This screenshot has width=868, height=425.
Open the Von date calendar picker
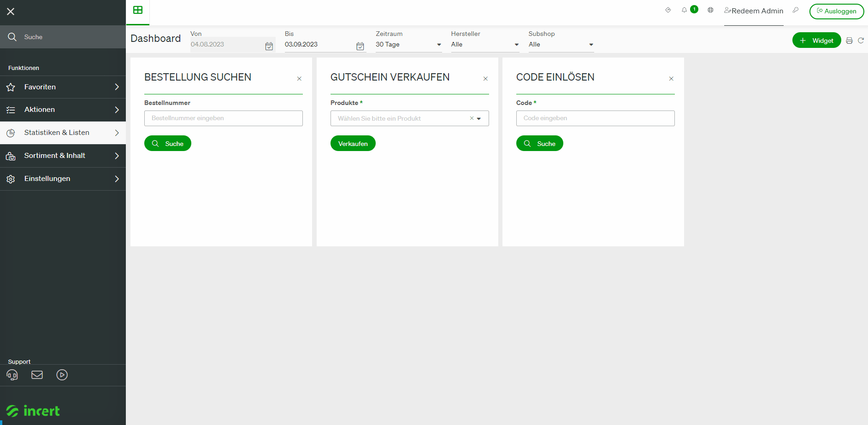269,46
